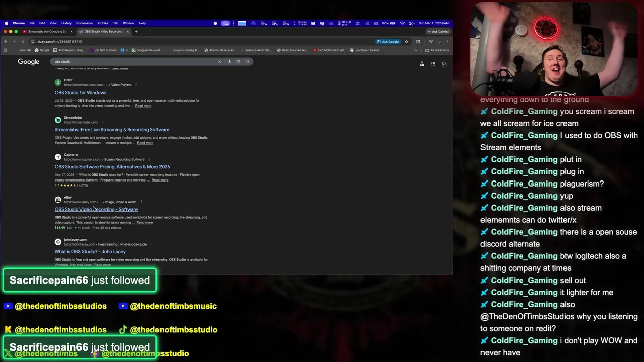The height and width of the screenshot is (362, 644).
Task: Open Google Labs flask icon
Action: click(422, 64)
